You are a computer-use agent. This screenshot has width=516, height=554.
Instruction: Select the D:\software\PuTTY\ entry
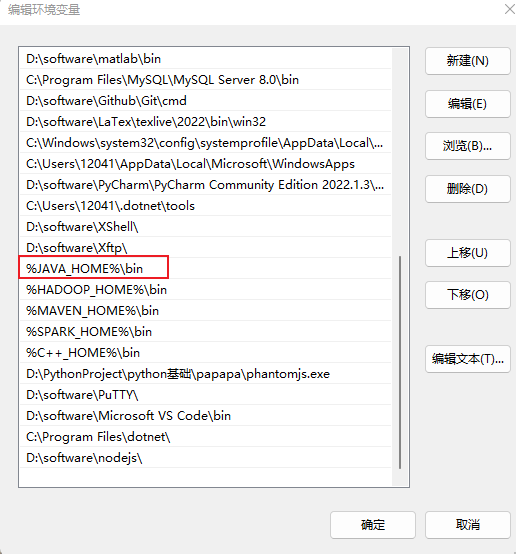click(x=205, y=395)
